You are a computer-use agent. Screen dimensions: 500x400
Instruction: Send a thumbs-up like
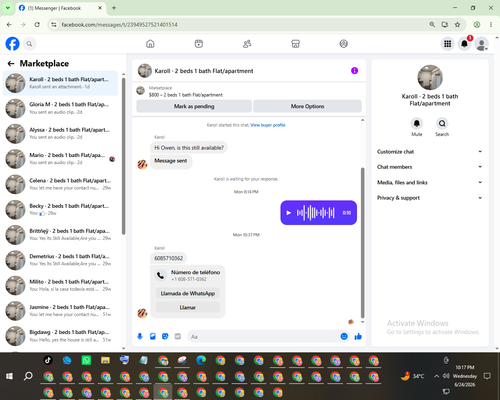(358, 336)
